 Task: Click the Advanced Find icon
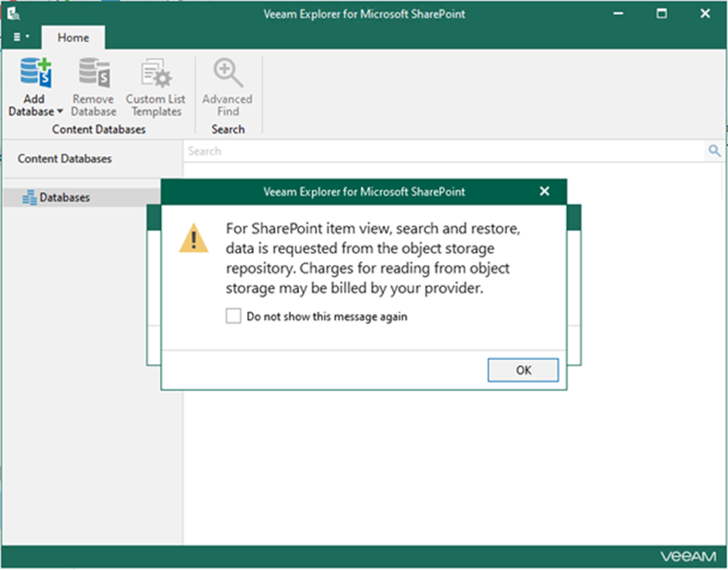pyautogui.click(x=228, y=73)
